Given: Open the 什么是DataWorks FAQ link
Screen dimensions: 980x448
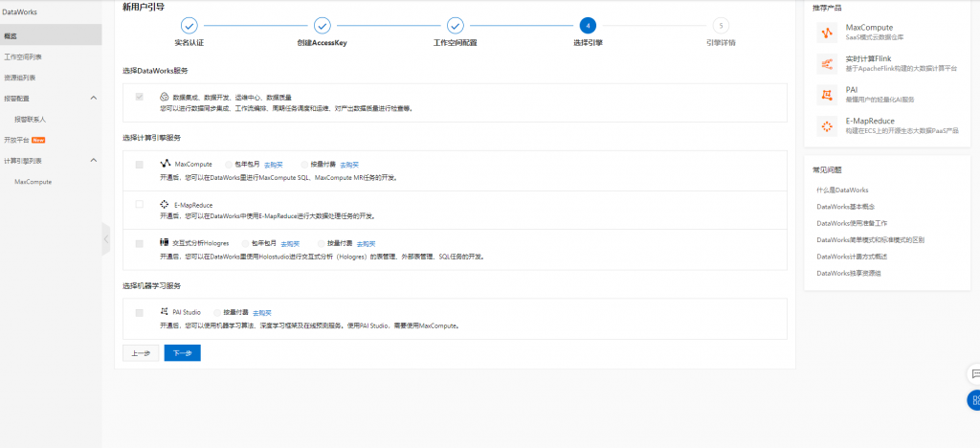Looking at the screenshot, I should coord(842,190).
